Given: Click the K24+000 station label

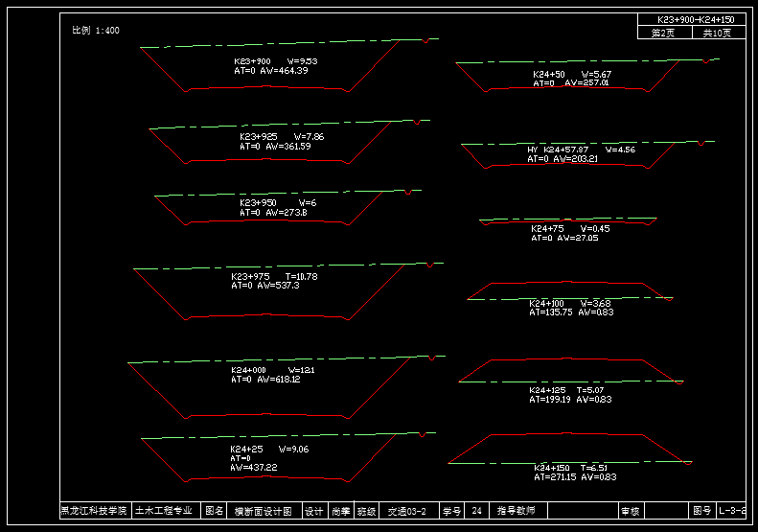Looking at the screenshot, I should coord(248,370).
